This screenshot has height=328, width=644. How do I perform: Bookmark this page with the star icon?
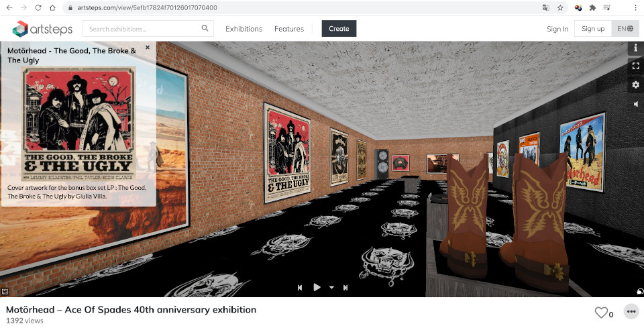click(x=559, y=7)
